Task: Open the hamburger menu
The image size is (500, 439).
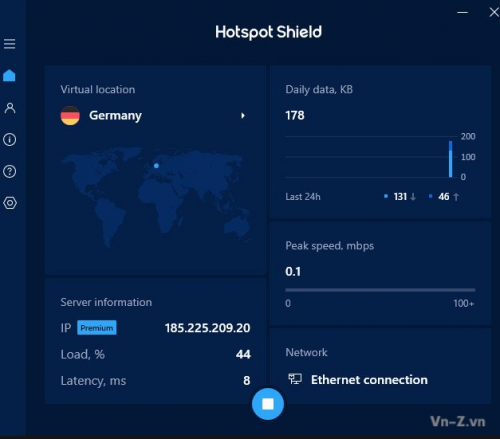Action: [9, 44]
